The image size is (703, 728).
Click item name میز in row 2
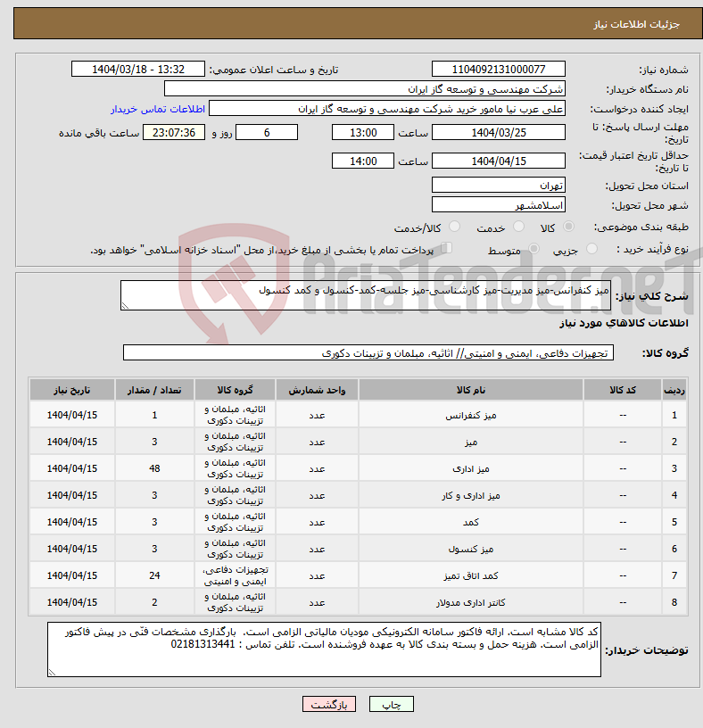[x=471, y=443]
